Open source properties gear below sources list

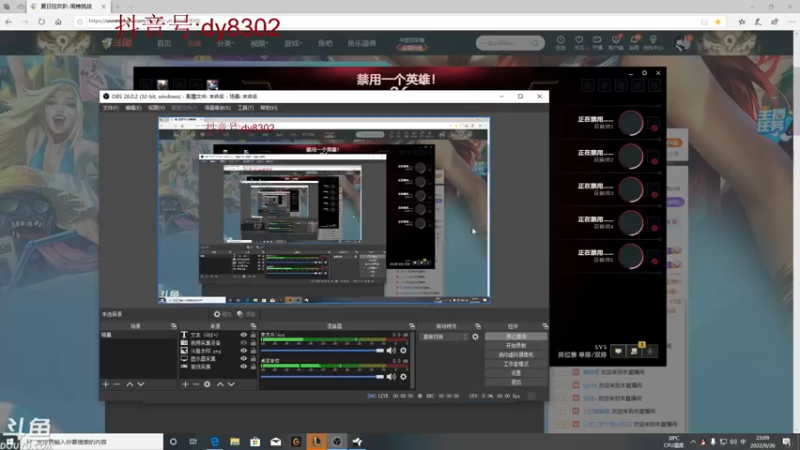click(207, 384)
